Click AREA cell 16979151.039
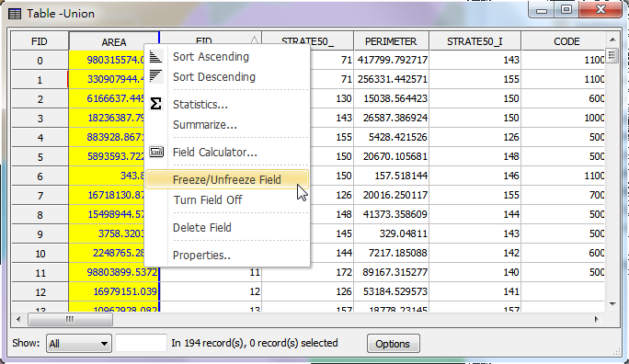Viewport: 629px width, 364px height. 114,291
